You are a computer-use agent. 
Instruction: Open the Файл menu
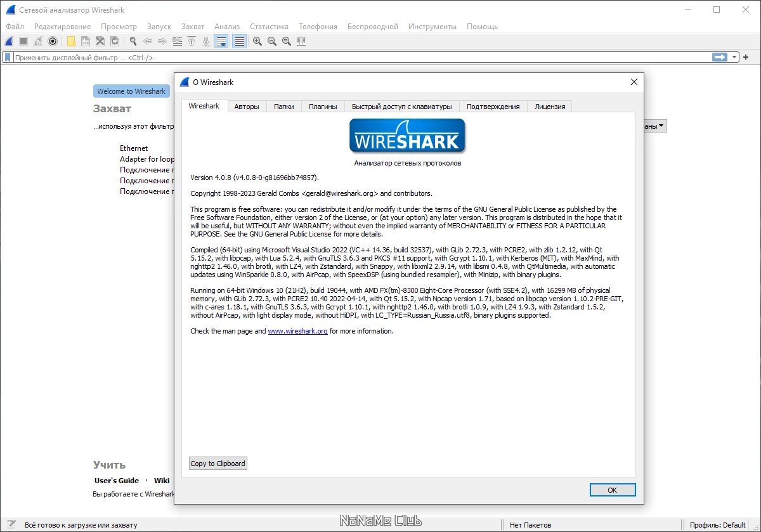tap(15, 27)
